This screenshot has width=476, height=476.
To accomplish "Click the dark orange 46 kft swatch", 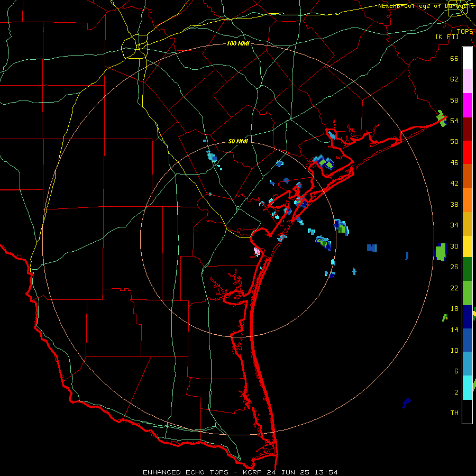I will (467, 176).
